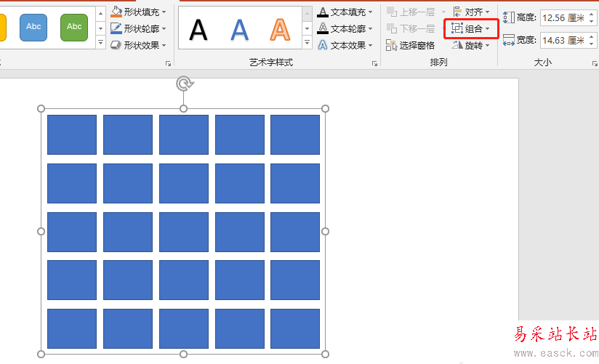Click the height (高度) dimension icon
Viewport: 599px width, 364px height.
(x=508, y=17)
